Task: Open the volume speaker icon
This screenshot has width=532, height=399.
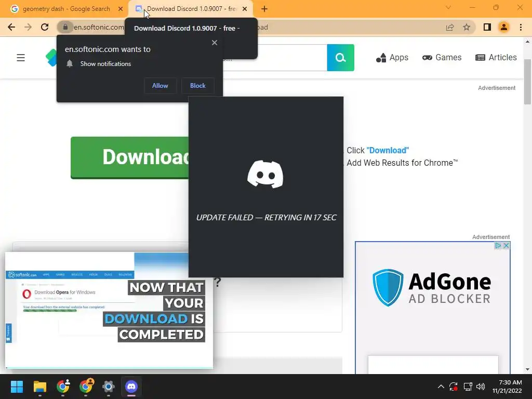Action: 481,387
